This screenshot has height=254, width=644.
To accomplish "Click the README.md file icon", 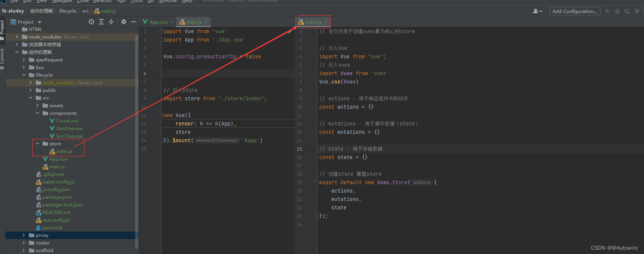I will (38, 212).
